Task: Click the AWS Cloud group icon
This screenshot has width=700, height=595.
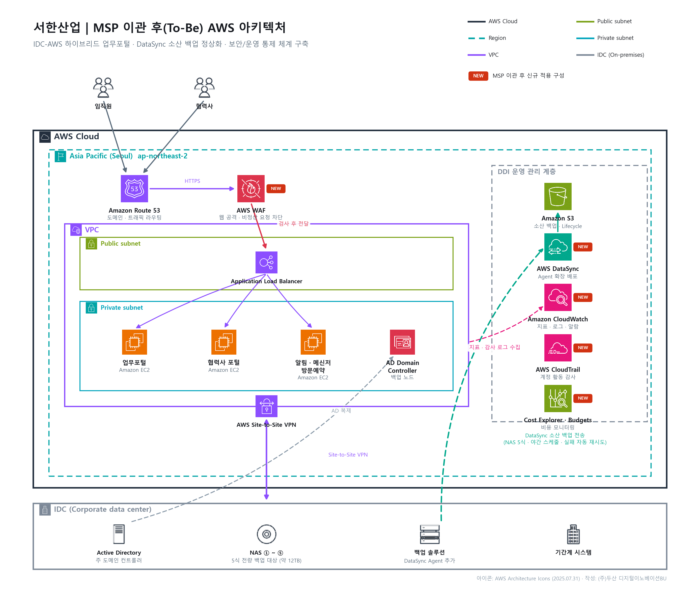Action: tap(45, 137)
